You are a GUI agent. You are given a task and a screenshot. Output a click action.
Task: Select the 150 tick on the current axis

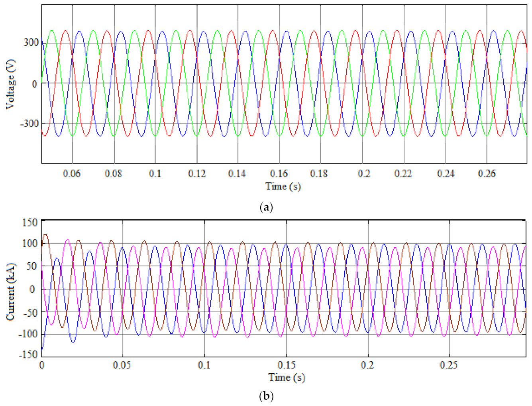click(x=30, y=223)
